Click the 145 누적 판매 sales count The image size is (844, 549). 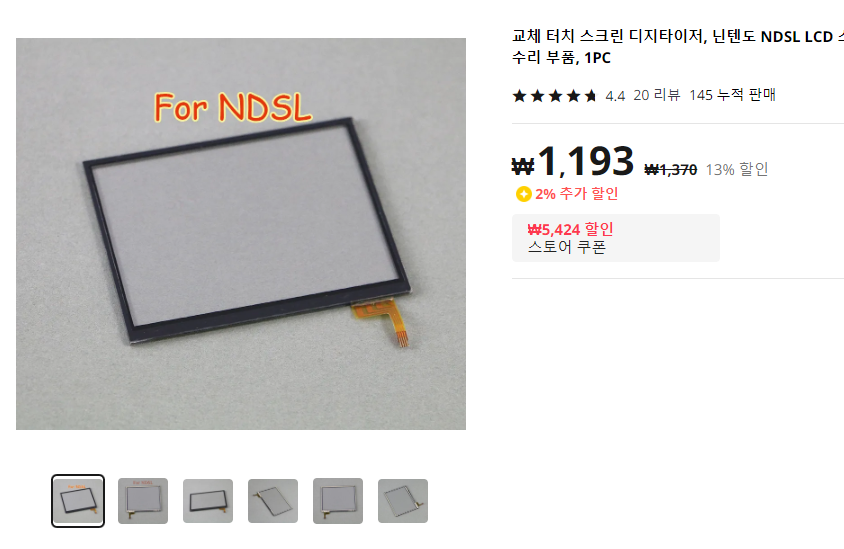coord(732,95)
